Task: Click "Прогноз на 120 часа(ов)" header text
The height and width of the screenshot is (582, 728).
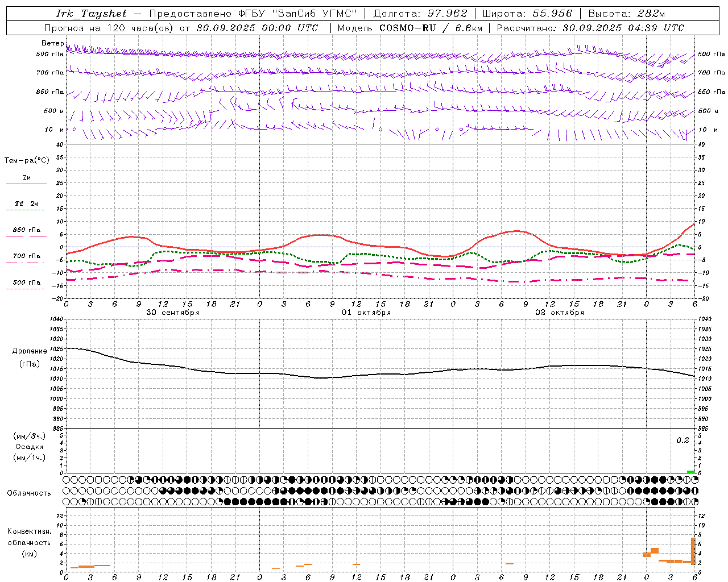Action: [108, 28]
